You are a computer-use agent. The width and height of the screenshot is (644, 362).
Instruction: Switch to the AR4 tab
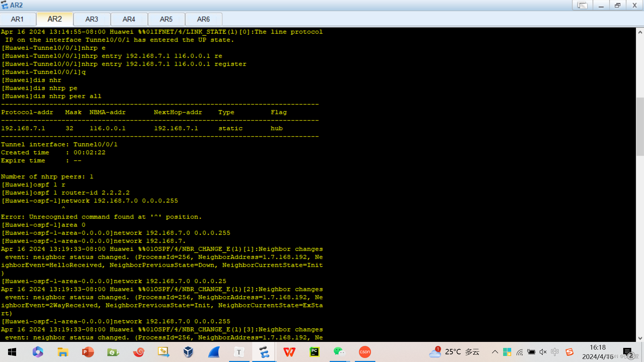[129, 19]
